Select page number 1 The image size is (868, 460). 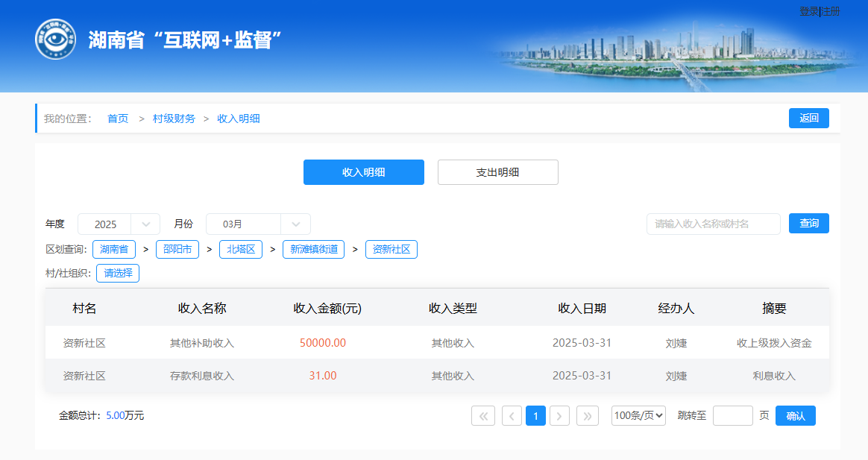tap(535, 416)
